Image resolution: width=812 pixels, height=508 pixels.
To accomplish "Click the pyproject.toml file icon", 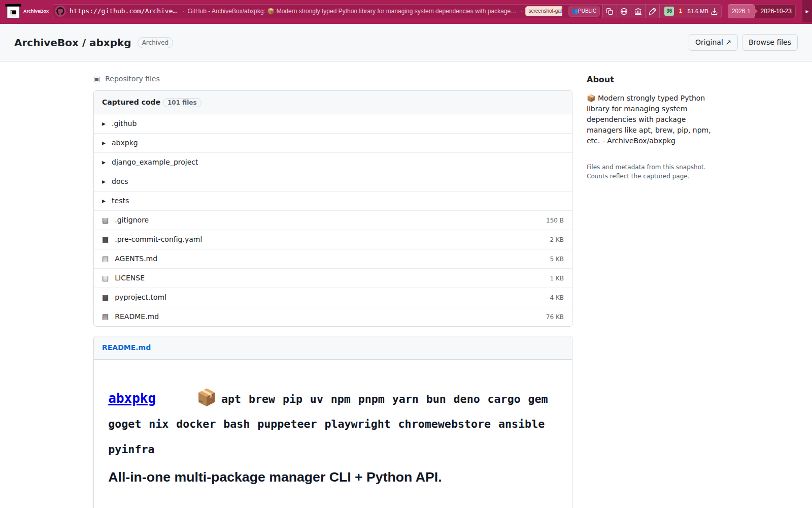I will [x=106, y=298].
